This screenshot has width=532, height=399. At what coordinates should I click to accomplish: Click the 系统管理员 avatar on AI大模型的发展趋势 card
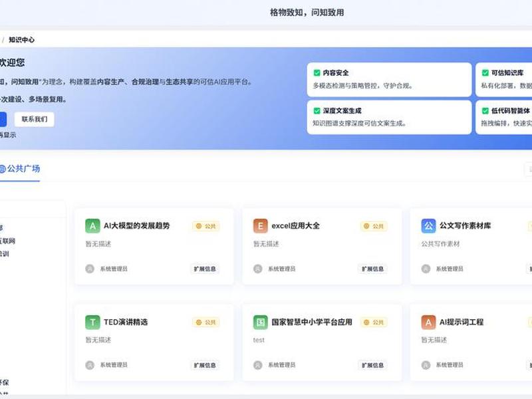pyautogui.click(x=90, y=269)
